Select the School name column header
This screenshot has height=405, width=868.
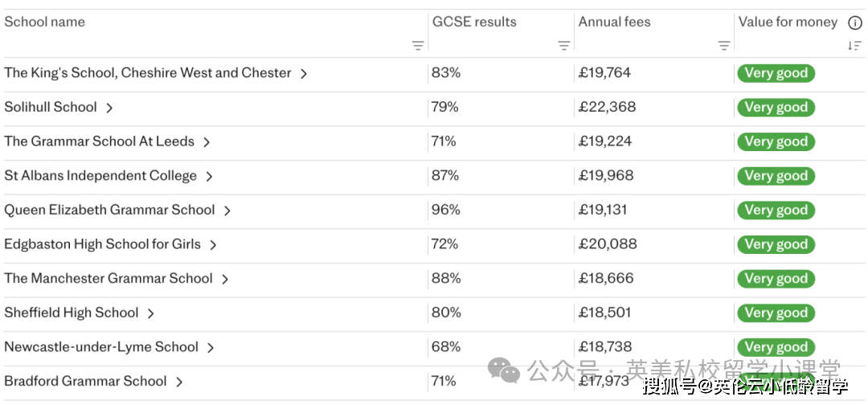[x=45, y=22]
